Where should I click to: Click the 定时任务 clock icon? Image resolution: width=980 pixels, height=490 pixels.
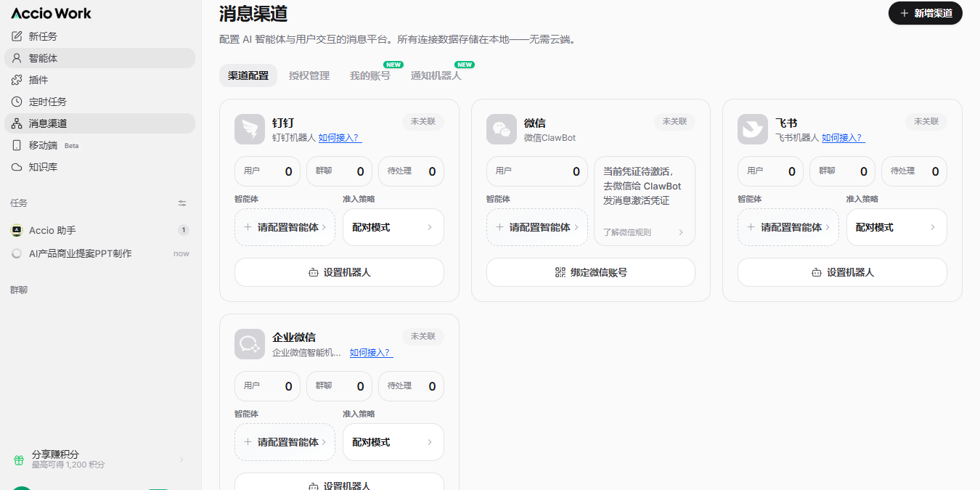coord(17,102)
